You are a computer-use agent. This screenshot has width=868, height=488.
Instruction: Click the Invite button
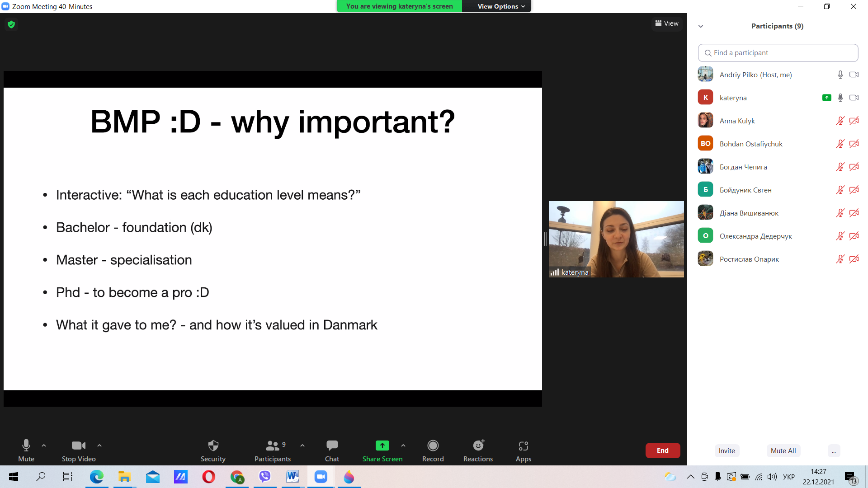coord(726,451)
